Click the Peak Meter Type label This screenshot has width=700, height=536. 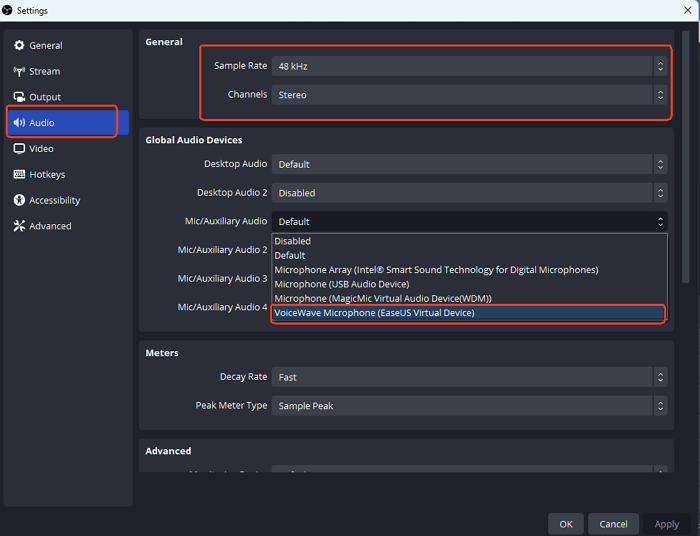[231, 405]
